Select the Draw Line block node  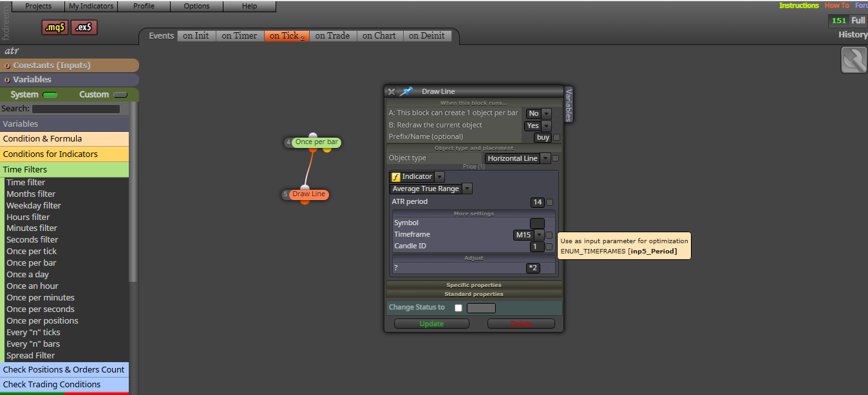(x=308, y=194)
